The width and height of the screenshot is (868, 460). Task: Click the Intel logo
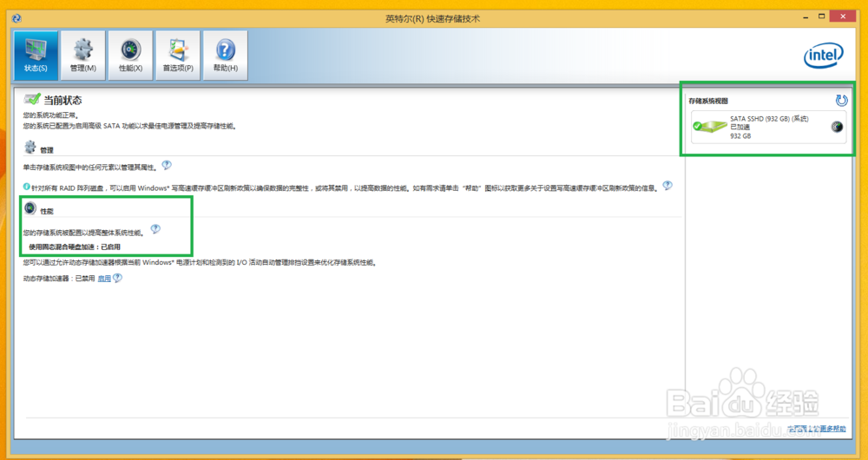(824, 56)
